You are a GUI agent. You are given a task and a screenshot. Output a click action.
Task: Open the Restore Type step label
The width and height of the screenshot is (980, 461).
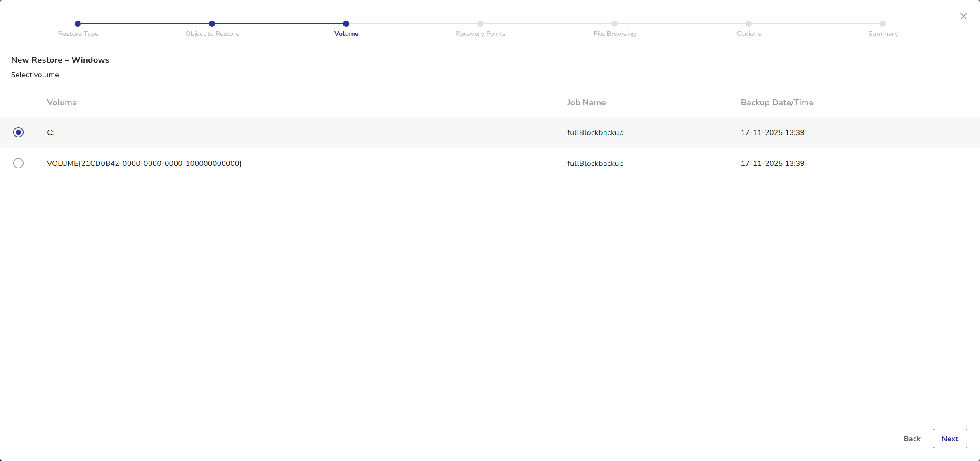[78, 34]
